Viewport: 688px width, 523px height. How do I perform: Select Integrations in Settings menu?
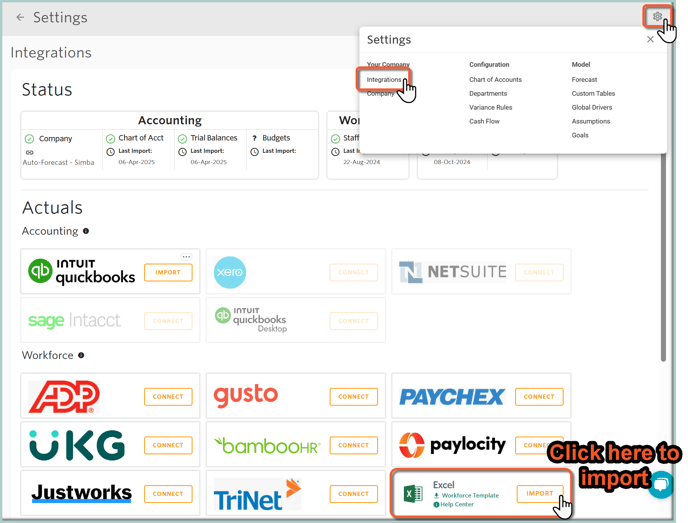[384, 80]
